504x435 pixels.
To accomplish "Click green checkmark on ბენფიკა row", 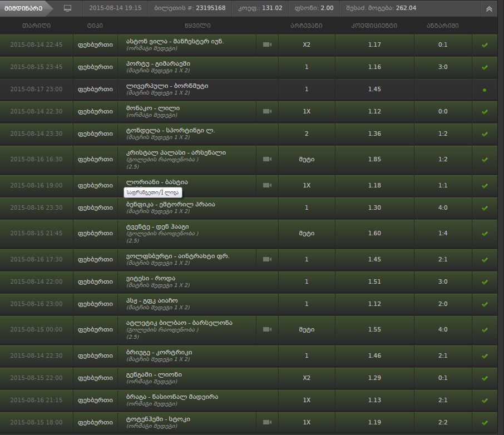I will click(x=485, y=208).
